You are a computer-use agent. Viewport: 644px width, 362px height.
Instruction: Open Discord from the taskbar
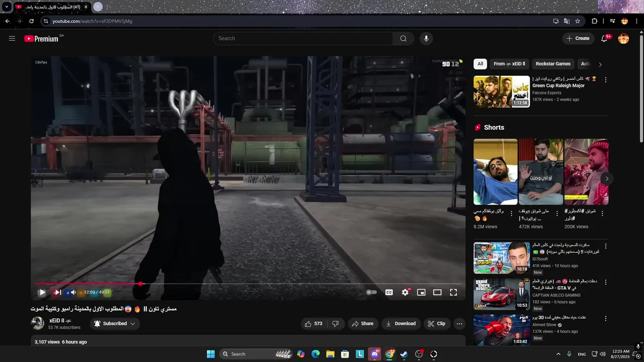(374, 354)
